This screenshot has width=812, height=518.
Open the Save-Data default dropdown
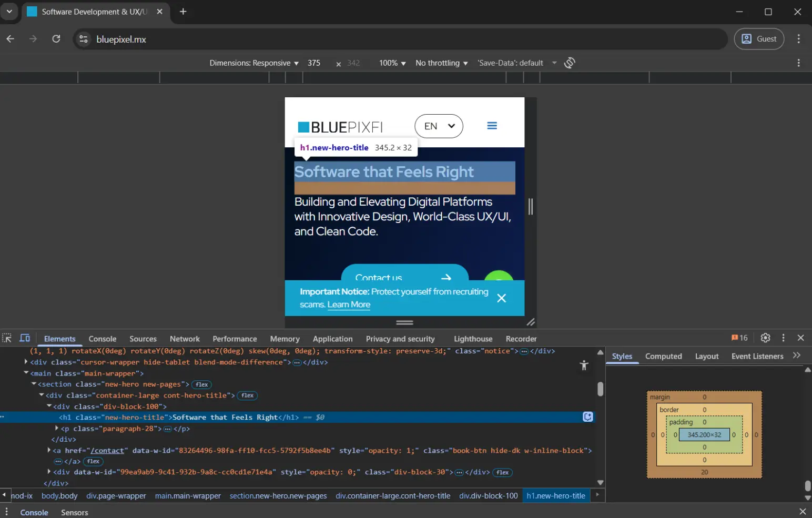tap(517, 63)
